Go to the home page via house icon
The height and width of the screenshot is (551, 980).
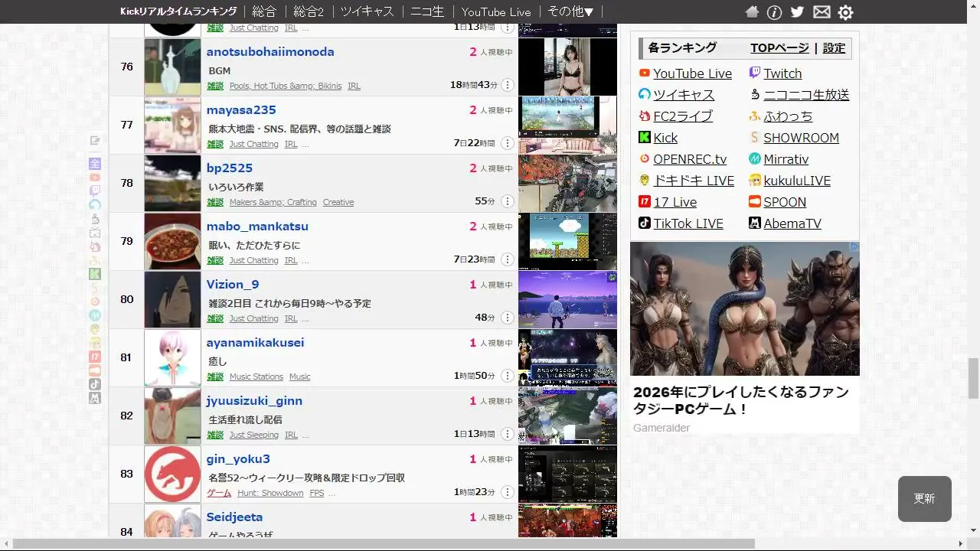(752, 12)
